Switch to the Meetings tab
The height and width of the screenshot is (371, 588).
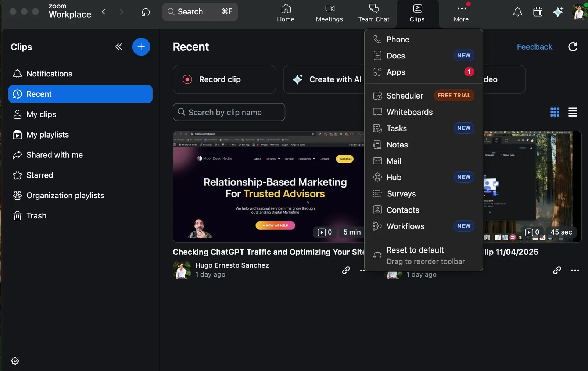(x=329, y=14)
